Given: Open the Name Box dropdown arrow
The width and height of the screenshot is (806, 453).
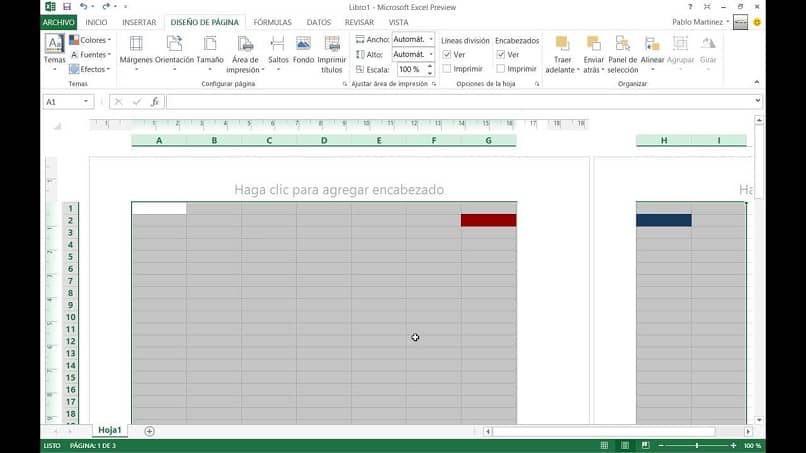Looking at the screenshot, I should click(86, 102).
